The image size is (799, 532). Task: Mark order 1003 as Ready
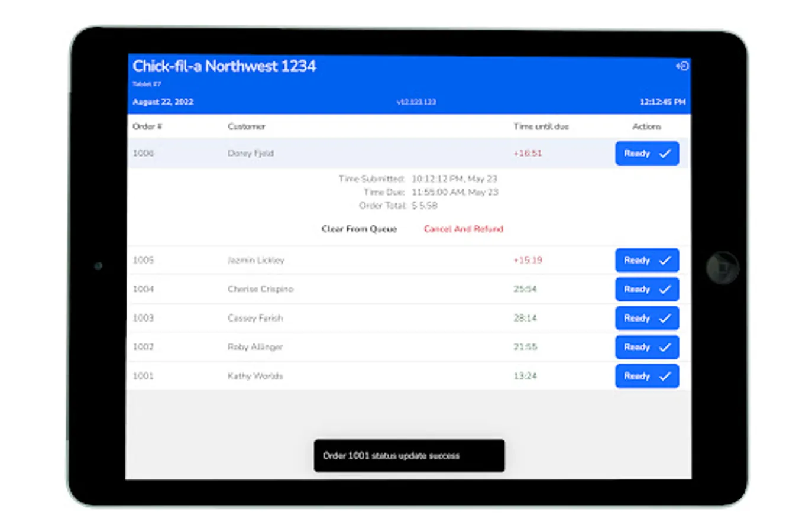647,318
